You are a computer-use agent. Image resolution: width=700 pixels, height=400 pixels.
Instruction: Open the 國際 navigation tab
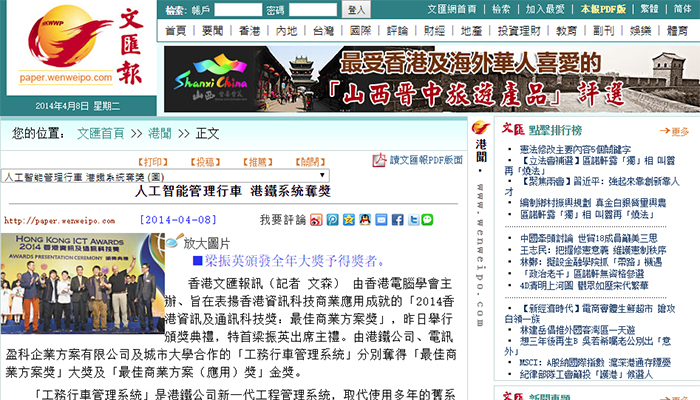point(360,31)
